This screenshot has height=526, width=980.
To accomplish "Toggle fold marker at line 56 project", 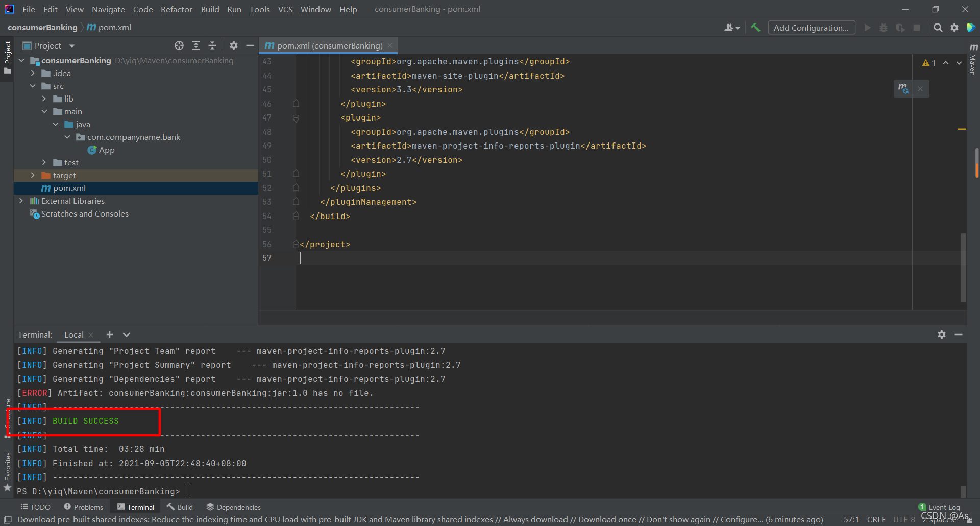I will (296, 244).
